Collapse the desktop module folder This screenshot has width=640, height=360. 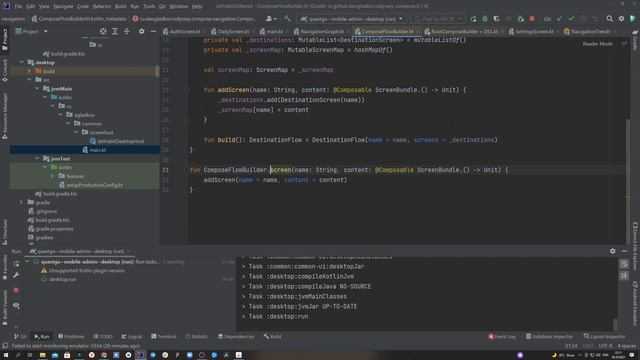click(22, 62)
